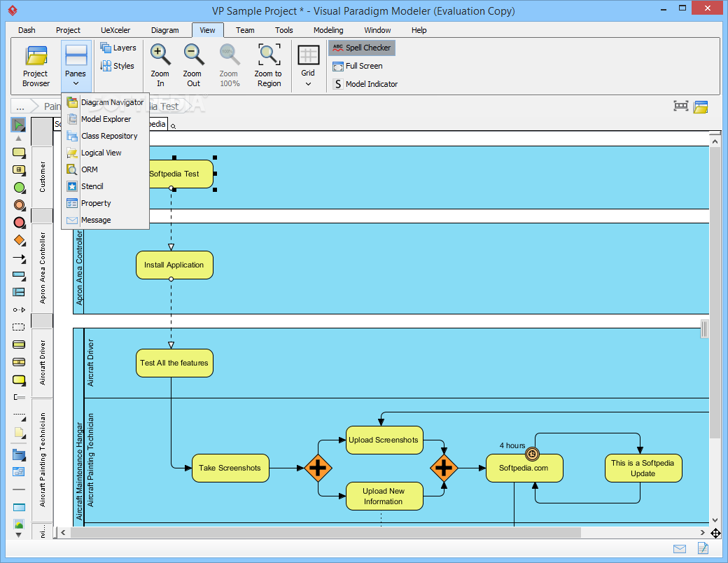
Task: Select the Sequence Flow arrow tool
Action: 19,258
